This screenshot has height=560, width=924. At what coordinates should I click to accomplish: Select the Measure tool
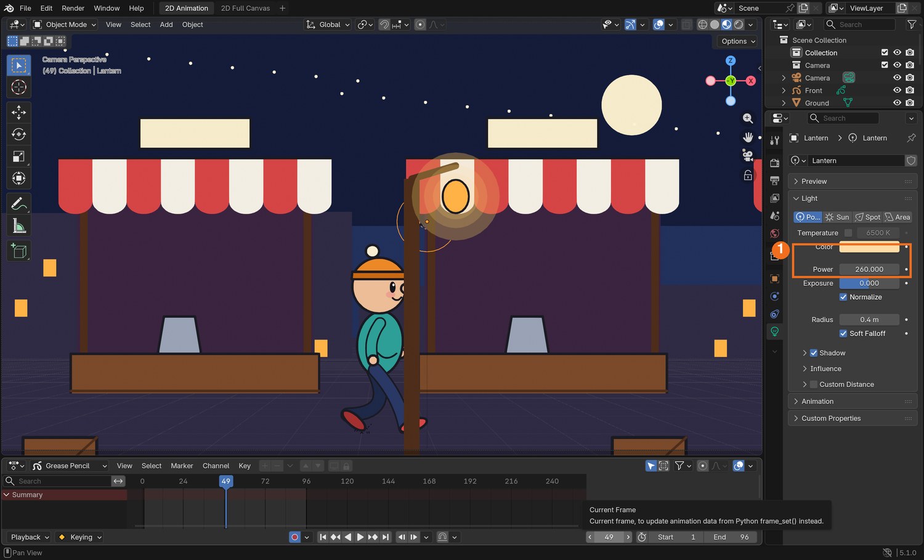18,226
